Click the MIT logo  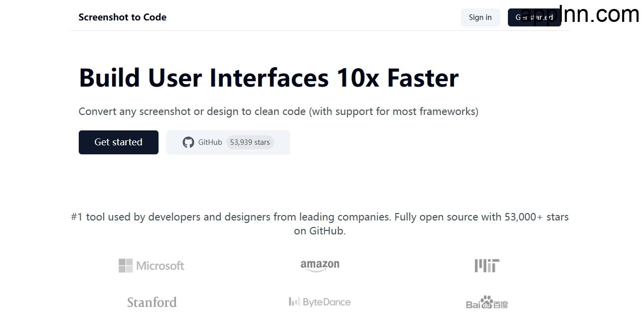click(487, 266)
